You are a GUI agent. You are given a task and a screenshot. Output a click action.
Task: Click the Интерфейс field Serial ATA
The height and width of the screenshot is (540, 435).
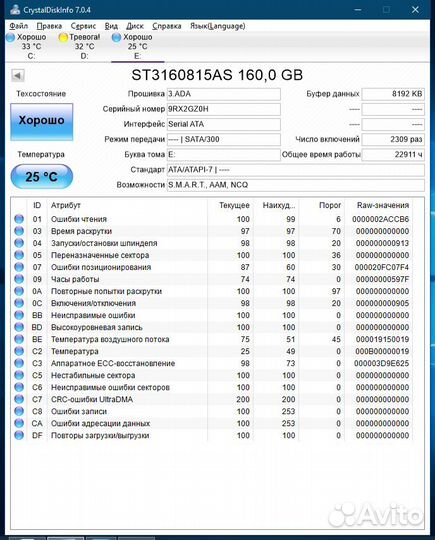click(224, 124)
